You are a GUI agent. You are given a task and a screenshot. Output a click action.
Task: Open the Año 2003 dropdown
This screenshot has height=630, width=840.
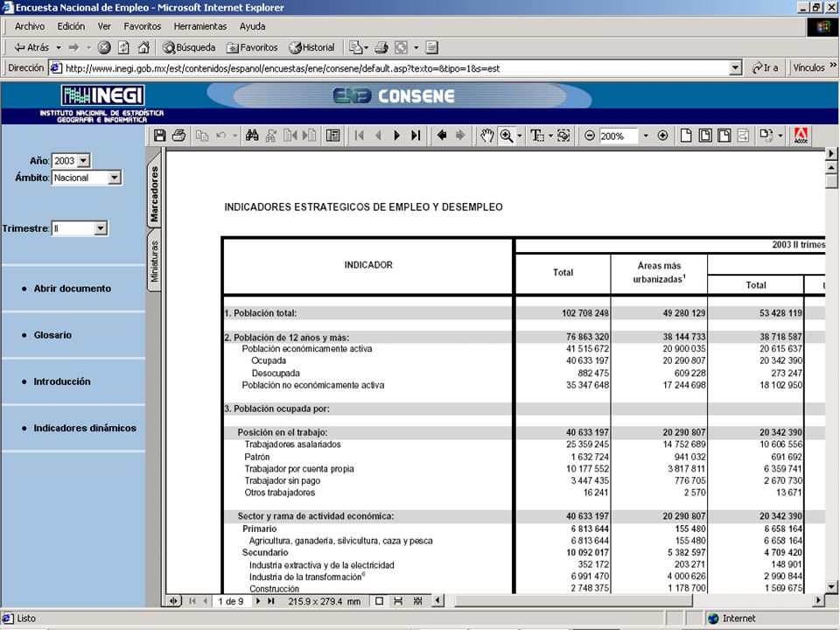[x=84, y=161]
